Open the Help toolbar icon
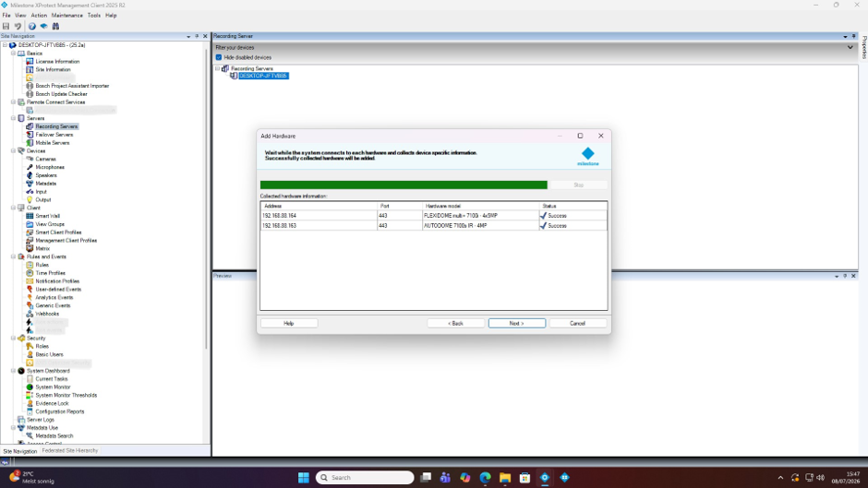This screenshot has height=488, width=868. (32, 26)
